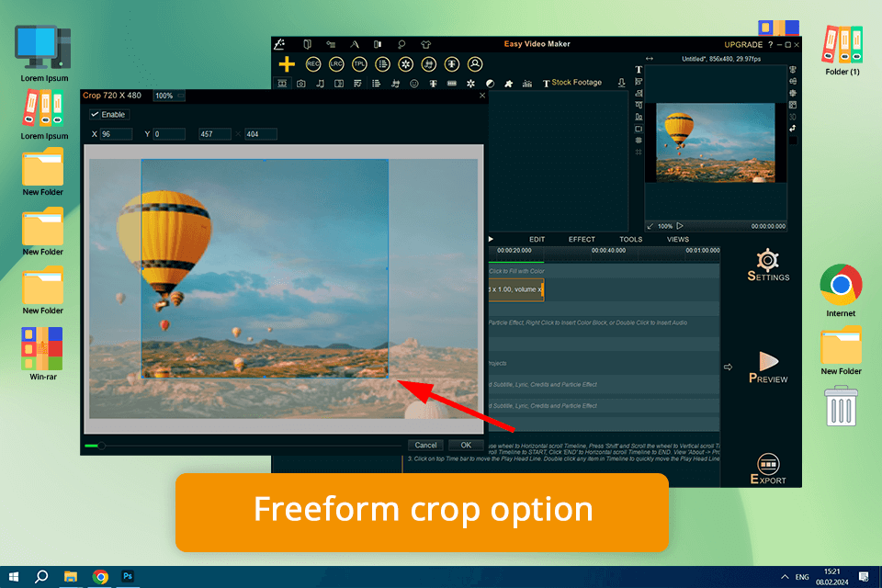Click the taskbar search magnifier

(41, 576)
